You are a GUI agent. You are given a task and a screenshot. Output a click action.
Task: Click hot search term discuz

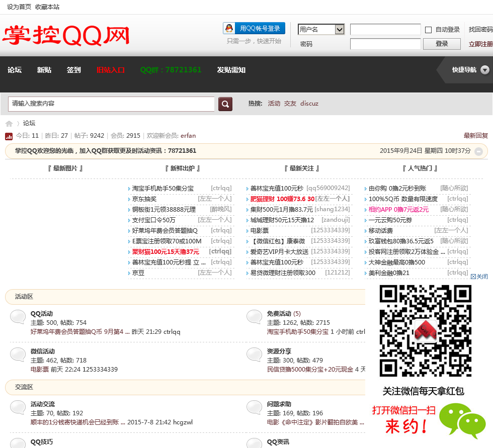coord(309,104)
